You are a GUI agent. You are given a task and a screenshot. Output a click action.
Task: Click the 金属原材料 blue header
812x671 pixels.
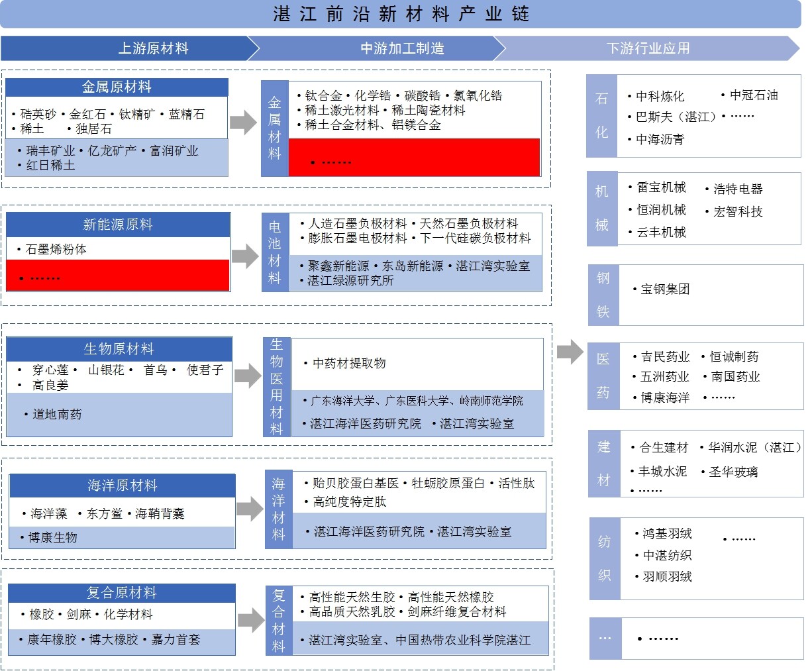coord(117,87)
